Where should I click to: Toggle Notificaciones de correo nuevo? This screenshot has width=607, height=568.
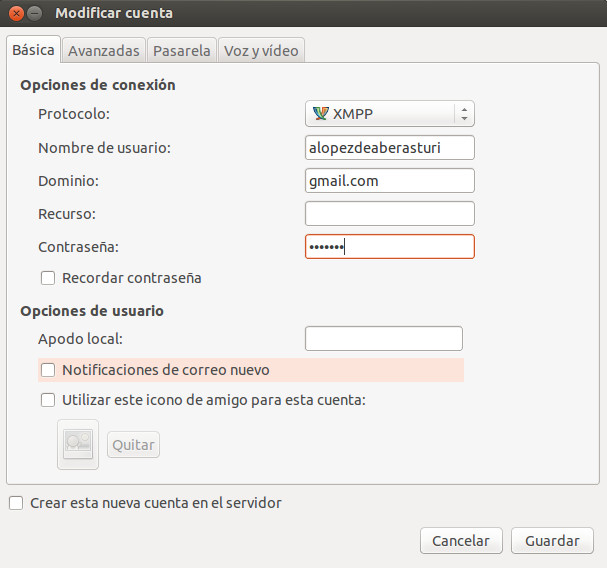[47, 370]
